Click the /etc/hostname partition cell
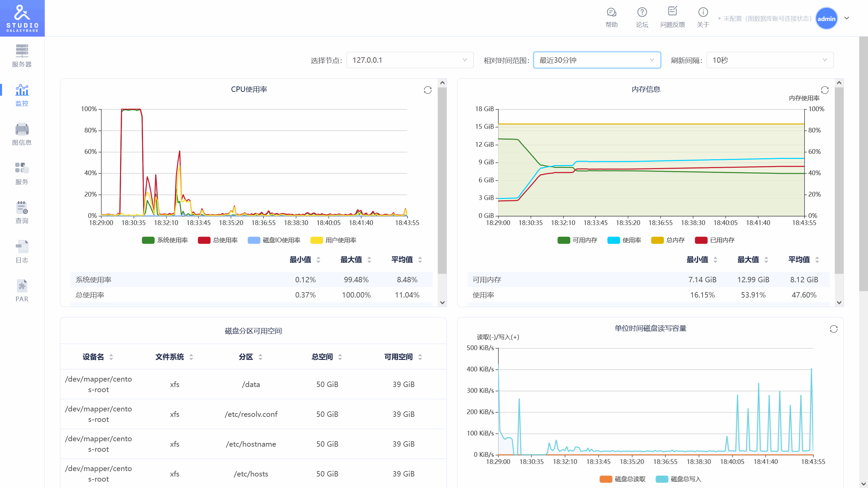Image resolution: width=868 pixels, height=488 pixels. (x=251, y=444)
